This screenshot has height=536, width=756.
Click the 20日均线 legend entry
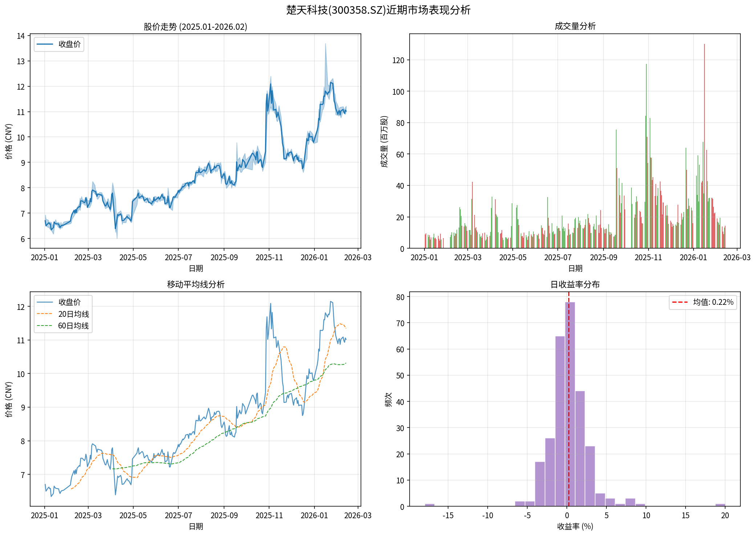click(73, 314)
